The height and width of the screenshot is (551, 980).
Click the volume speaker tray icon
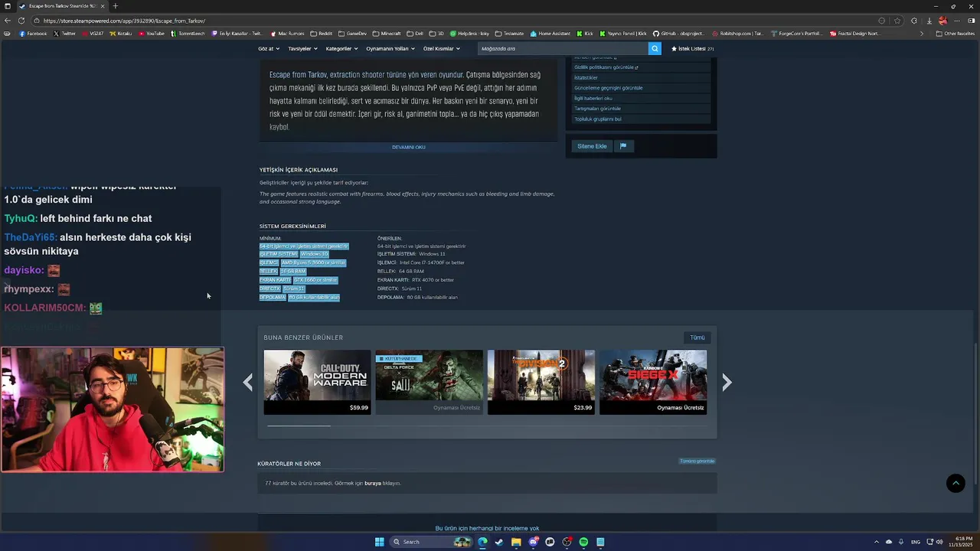(939, 542)
